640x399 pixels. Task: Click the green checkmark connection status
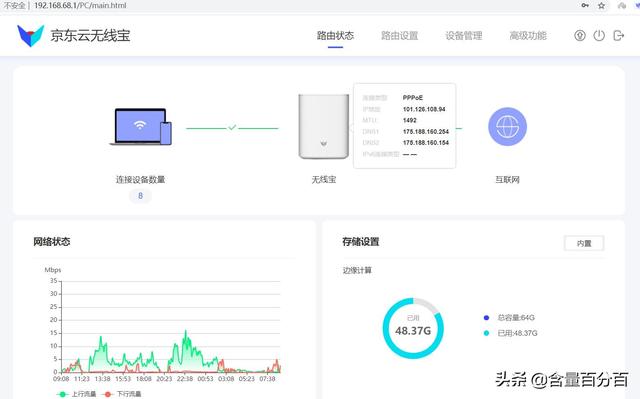[232, 128]
